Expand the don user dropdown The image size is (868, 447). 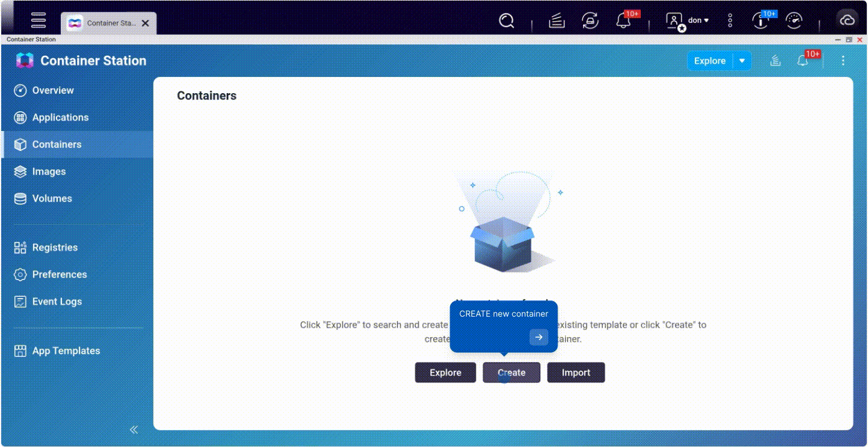698,20
